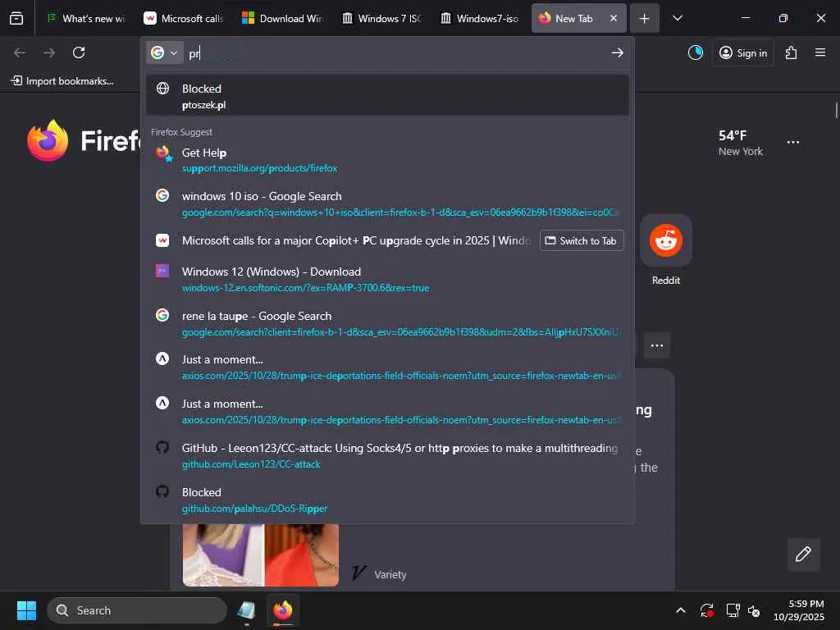840x630 pixels.
Task: Click inside the address bar text field
Action: tap(396, 52)
